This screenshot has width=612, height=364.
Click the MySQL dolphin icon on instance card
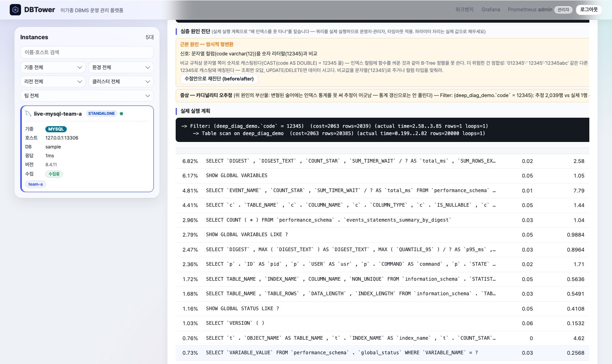pos(28,114)
